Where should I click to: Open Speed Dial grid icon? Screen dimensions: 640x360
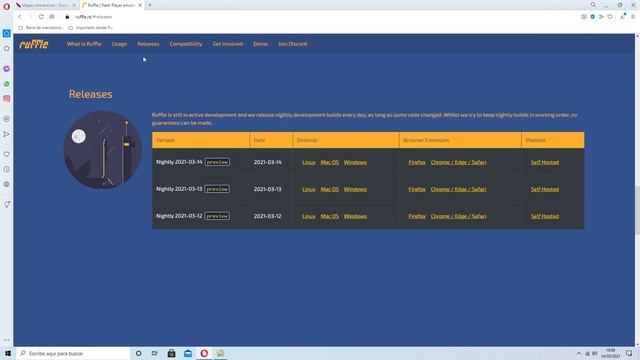[x=52, y=17]
